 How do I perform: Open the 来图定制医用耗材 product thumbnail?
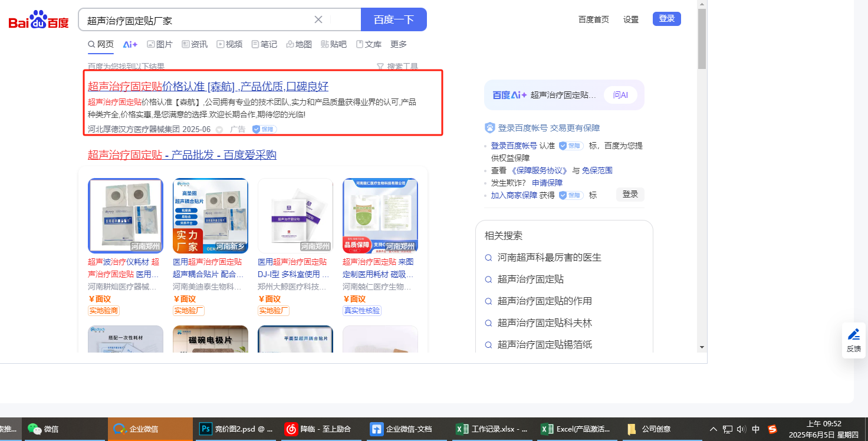pos(380,216)
